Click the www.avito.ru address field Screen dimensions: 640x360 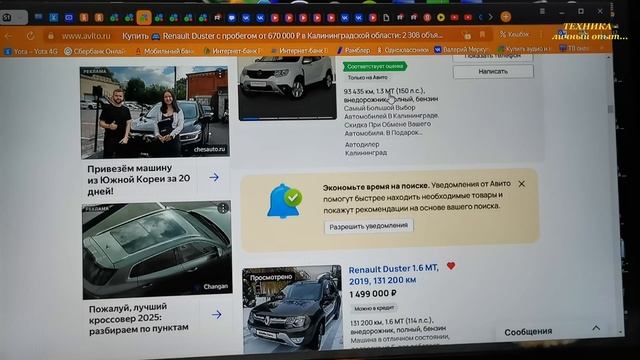(86, 36)
